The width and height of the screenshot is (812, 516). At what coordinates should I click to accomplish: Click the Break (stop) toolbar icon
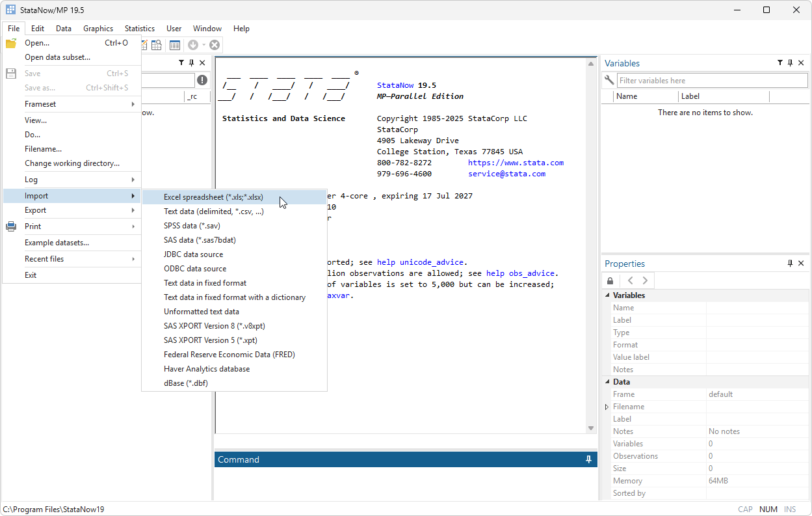(215, 45)
